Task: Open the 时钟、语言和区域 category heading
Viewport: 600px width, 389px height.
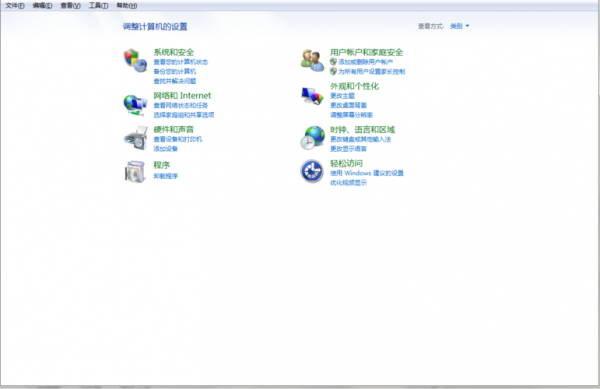Action: [x=362, y=129]
